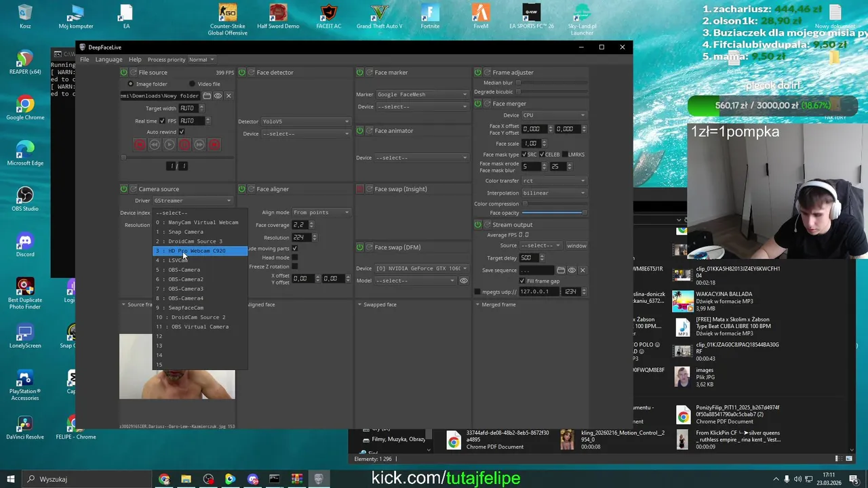Clear the File source path

pos(229,96)
